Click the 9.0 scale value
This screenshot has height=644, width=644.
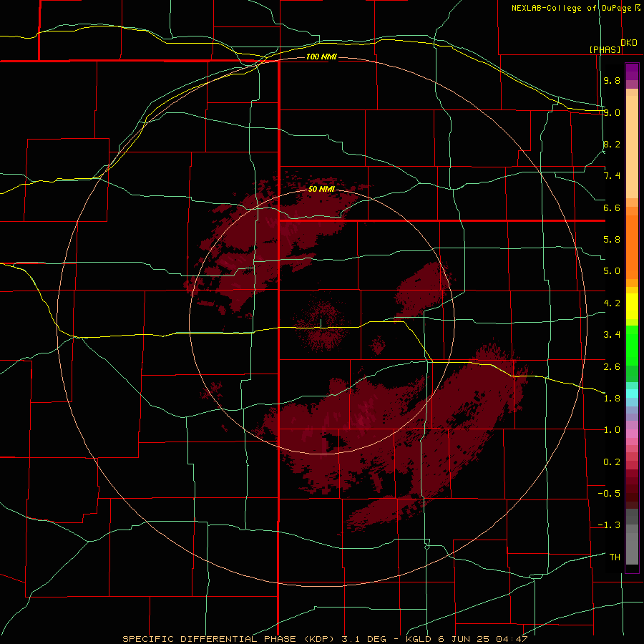click(x=612, y=112)
